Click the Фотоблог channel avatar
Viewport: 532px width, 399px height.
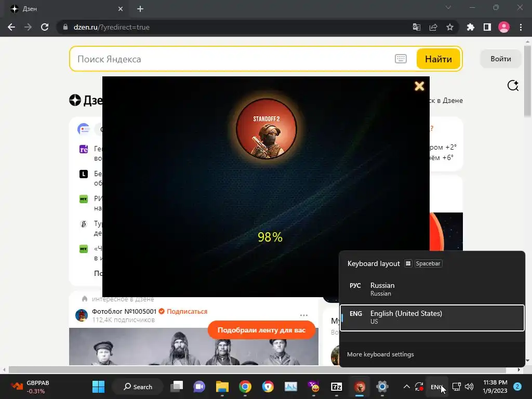82,315
